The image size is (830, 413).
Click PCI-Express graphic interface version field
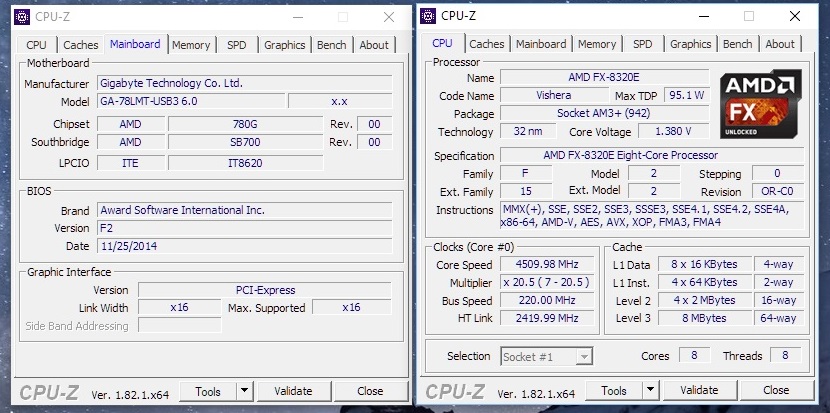[x=265, y=290]
